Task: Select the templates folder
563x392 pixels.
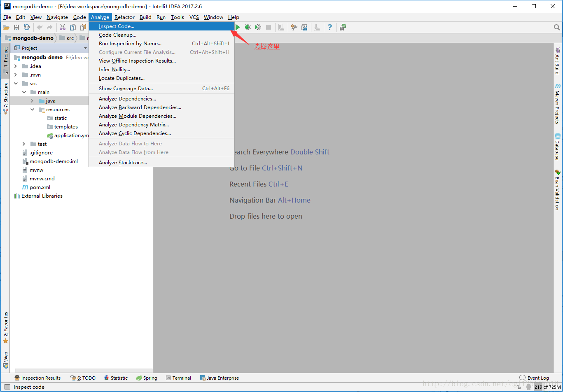Action: coord(62,127)
